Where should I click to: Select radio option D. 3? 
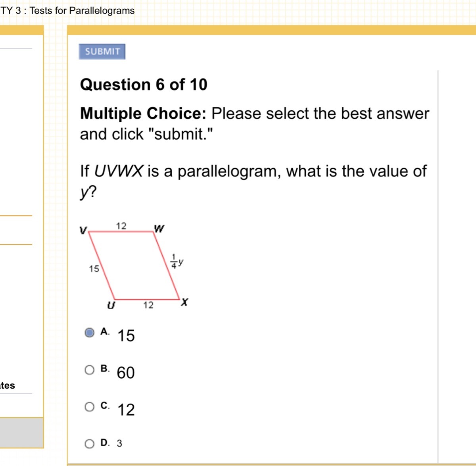tap(90, 444)
